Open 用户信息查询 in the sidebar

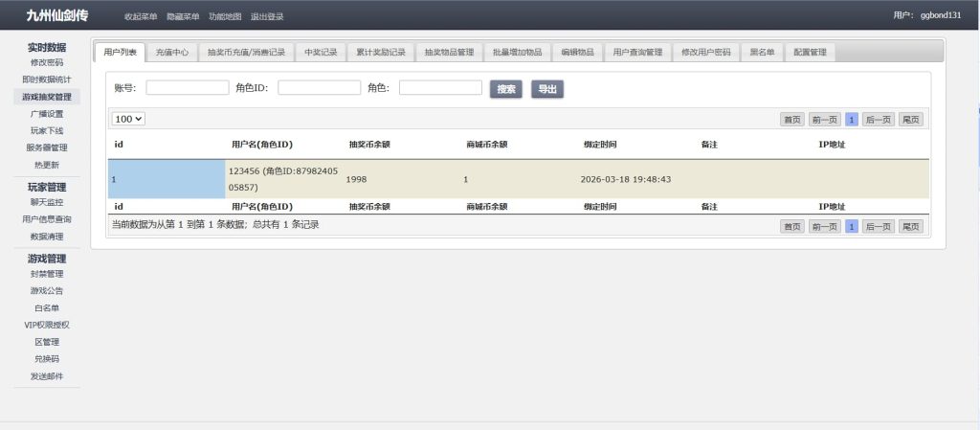47,219
